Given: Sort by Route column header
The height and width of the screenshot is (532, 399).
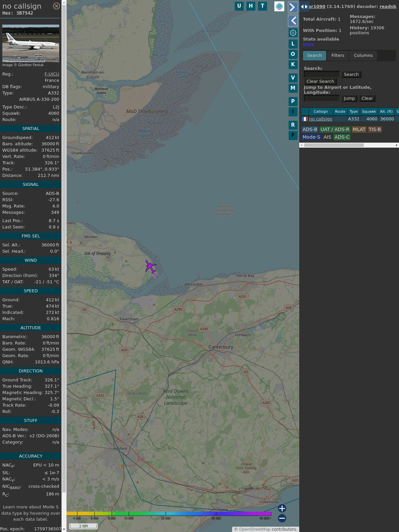Looking at the screenshot, I should (340, 112).
